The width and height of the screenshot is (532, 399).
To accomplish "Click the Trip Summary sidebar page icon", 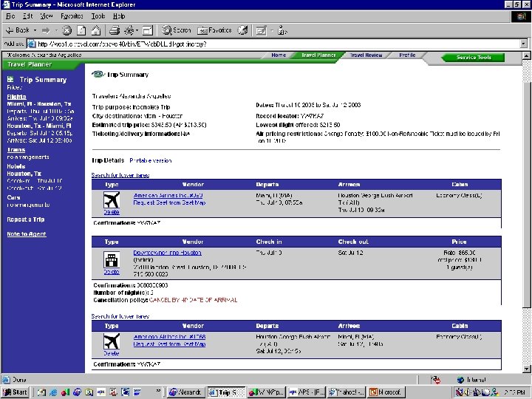I will pyautogui.click(x=10, y=79).
